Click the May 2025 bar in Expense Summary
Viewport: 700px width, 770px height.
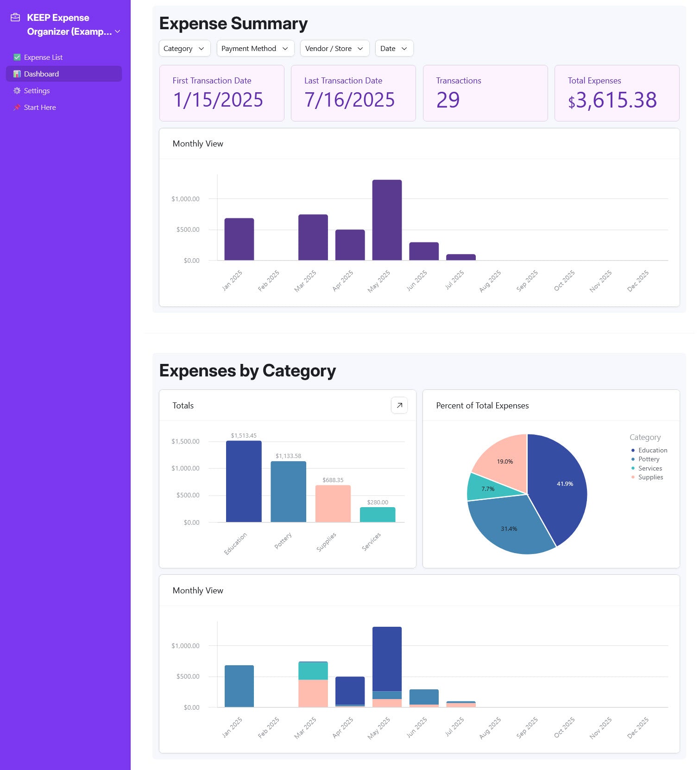pyautogui.click(x=387, y=220)
